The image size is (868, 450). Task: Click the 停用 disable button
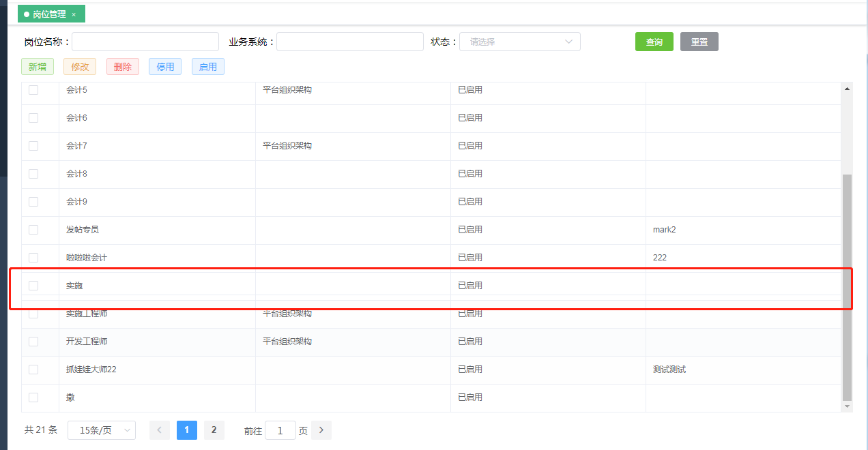pyautogui.click(x=164, y=66)
